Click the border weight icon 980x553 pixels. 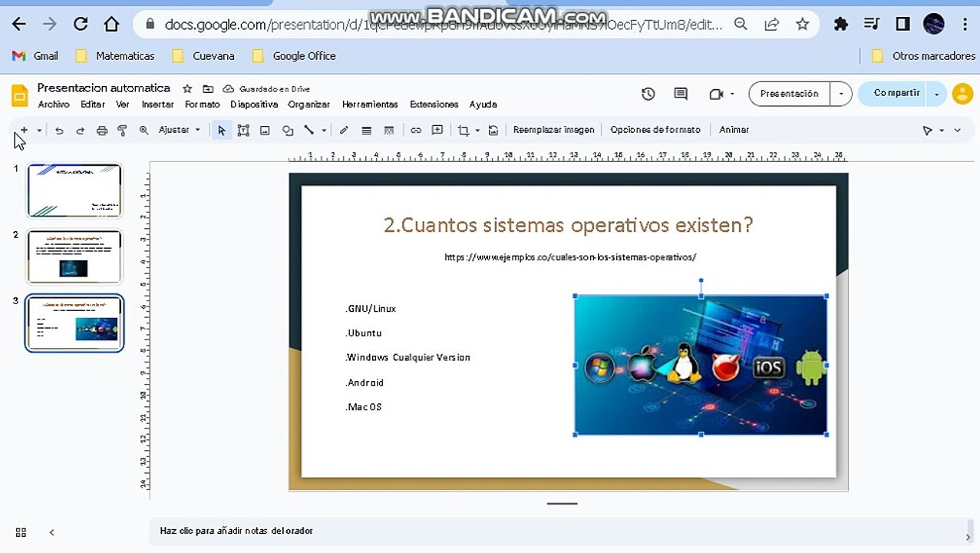pyautogui.click(x=366, y=131)
